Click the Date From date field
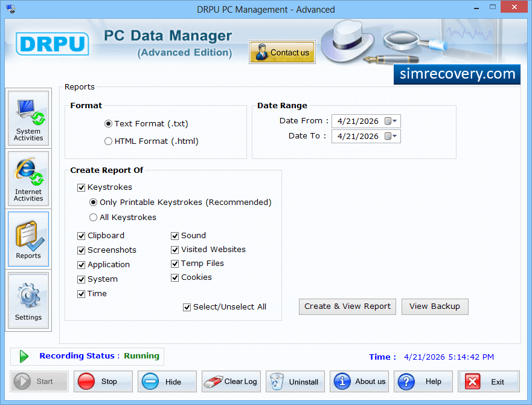Viewport: 532px width, 405px height. click(x=366, y=121)
